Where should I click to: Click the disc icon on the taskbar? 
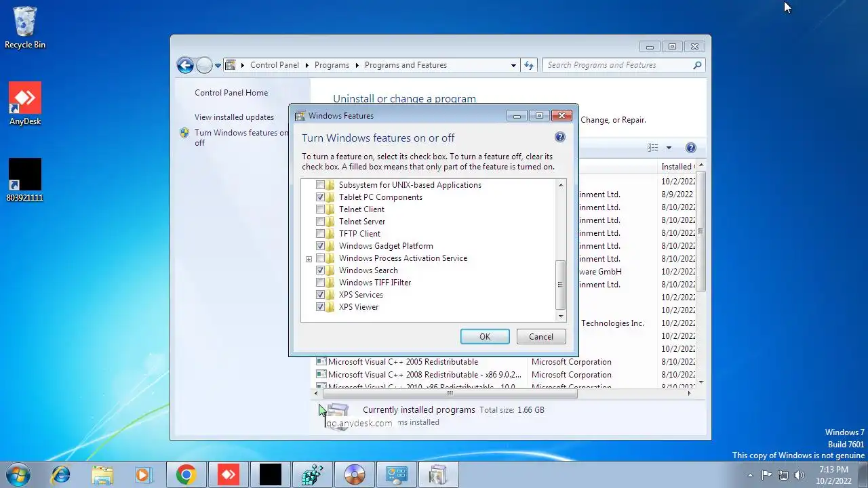(355, 475)
